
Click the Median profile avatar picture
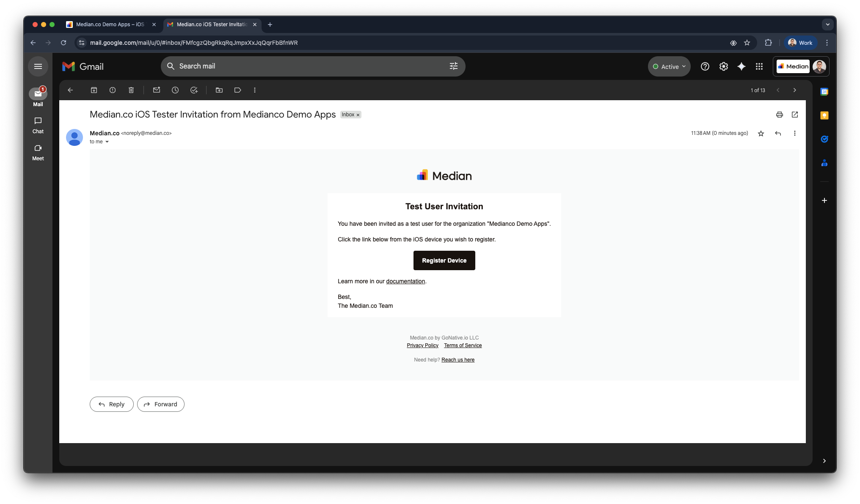[x=819, y=66]
